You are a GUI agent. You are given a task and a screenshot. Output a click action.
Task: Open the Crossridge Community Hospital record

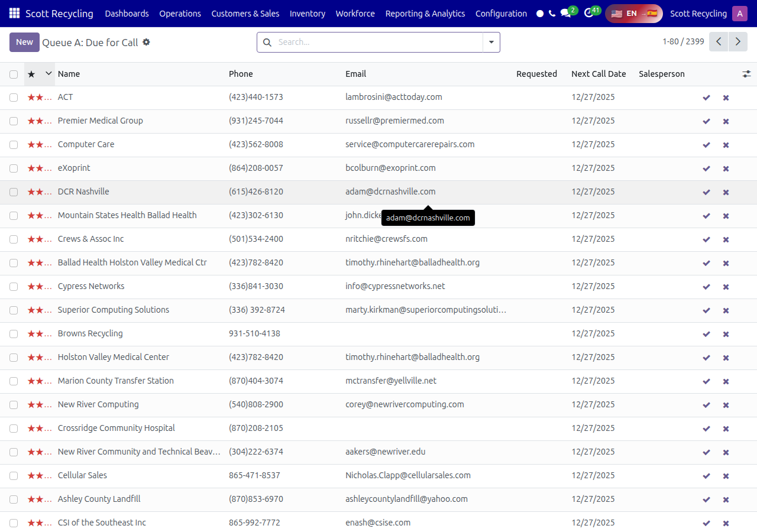tap(117, 428)
